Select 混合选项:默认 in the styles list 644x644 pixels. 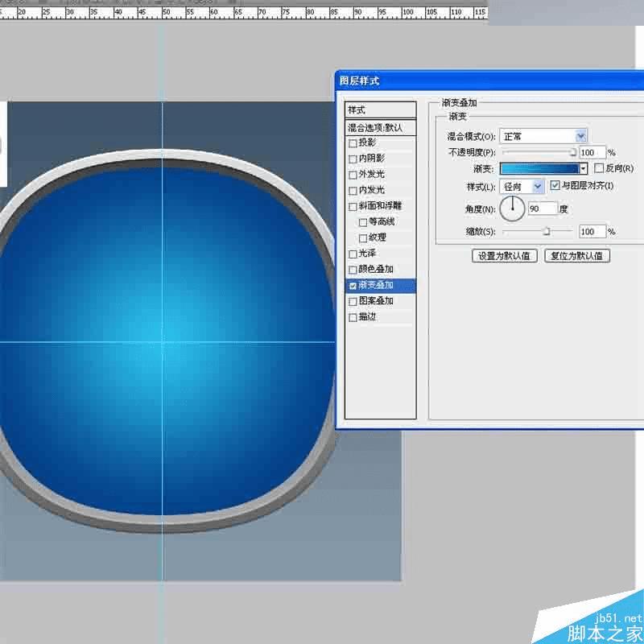pyautogui.click(x=374, y=127)
